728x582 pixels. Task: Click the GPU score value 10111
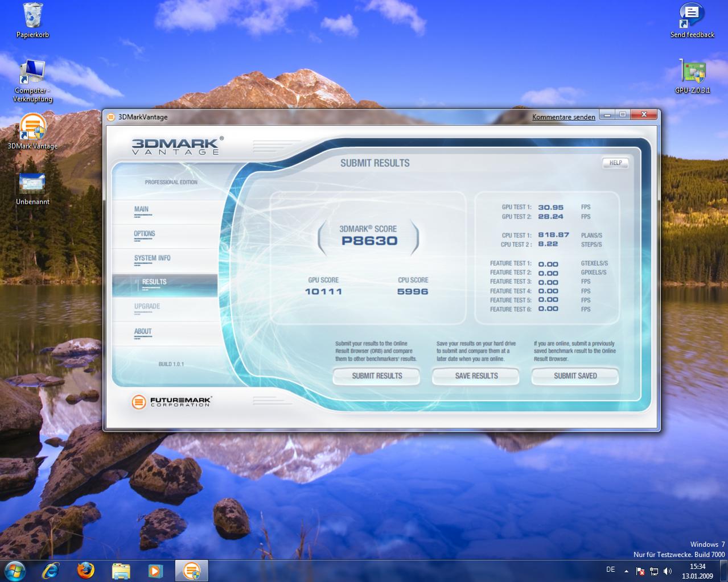pos(323,291)
